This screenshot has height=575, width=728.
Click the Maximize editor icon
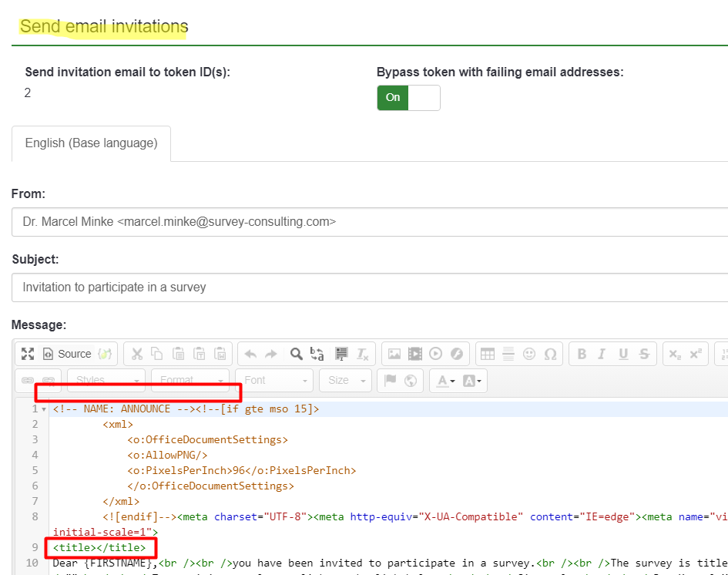click(28, 354)
